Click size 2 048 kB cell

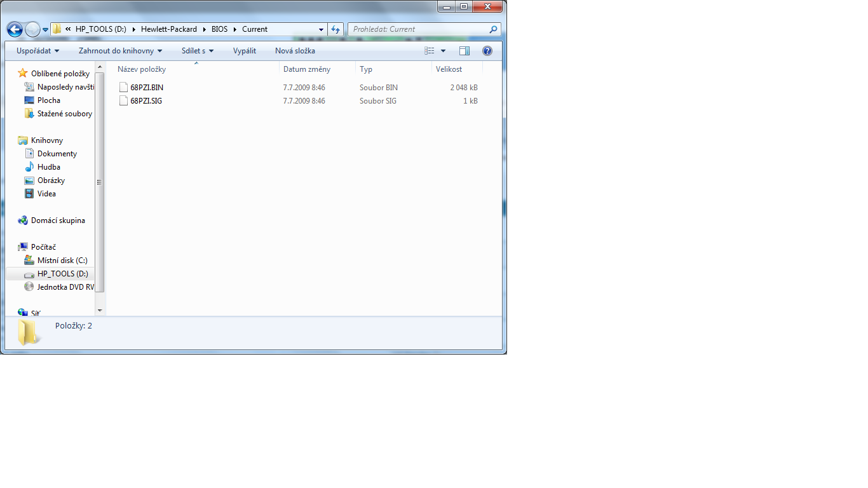coord(464,88)
